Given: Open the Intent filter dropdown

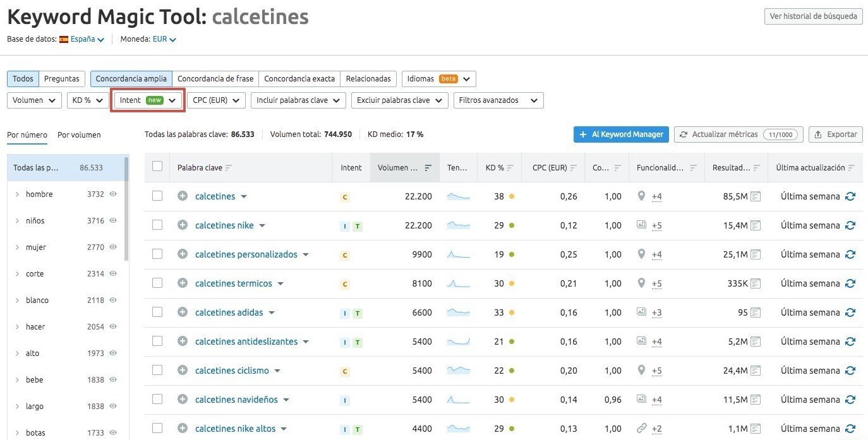Looking at the screenshot, I should [x=148, y=100].
